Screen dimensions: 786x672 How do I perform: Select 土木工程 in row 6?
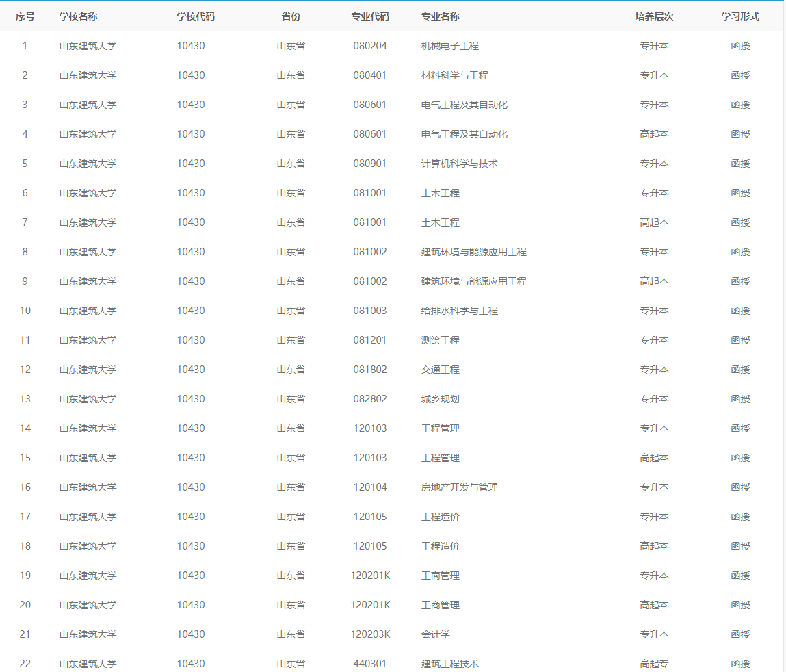pyautogui.click(x=440, y=193)
